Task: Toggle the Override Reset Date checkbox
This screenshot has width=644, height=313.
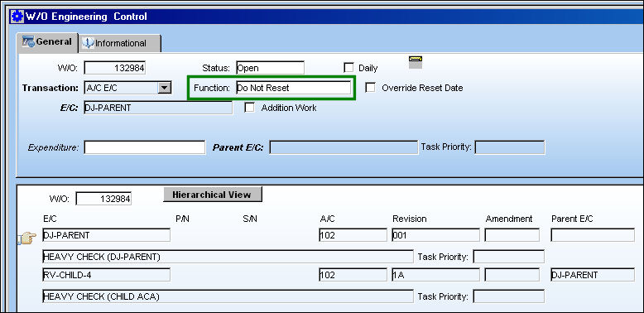Action: pos(371,88)
